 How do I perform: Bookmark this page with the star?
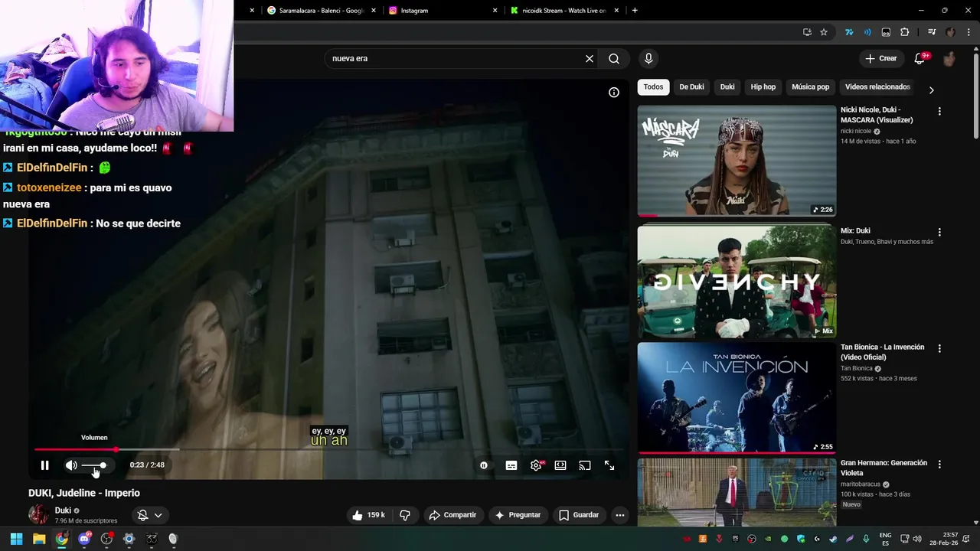(x=824, y=32)
